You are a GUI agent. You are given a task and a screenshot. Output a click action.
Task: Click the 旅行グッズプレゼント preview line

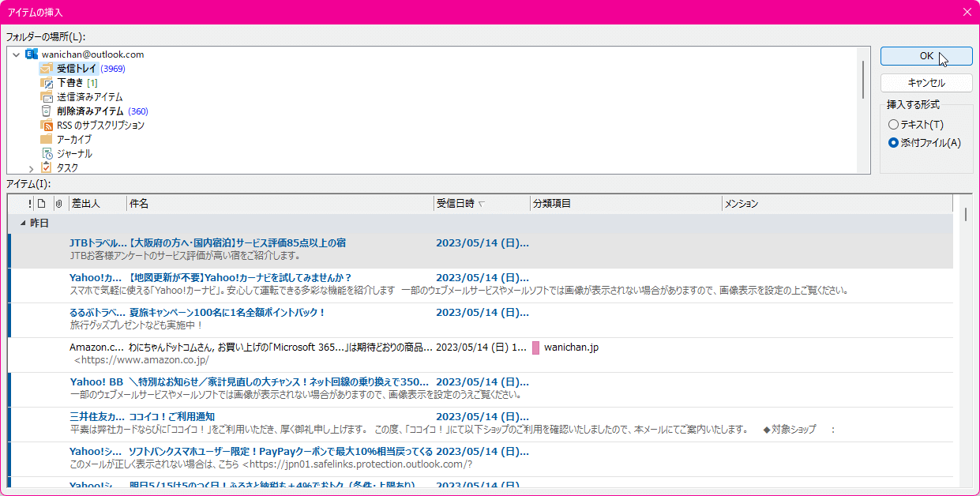coord(137,325)
